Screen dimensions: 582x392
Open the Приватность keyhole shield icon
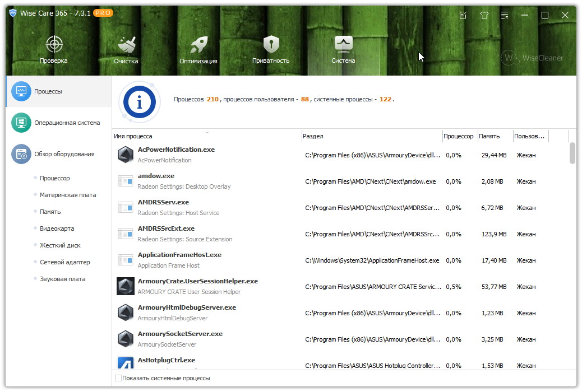(x=271, y=45)
